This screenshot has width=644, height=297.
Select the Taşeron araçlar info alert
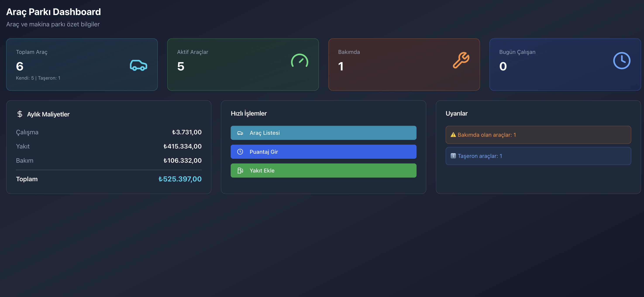point(538,156)
